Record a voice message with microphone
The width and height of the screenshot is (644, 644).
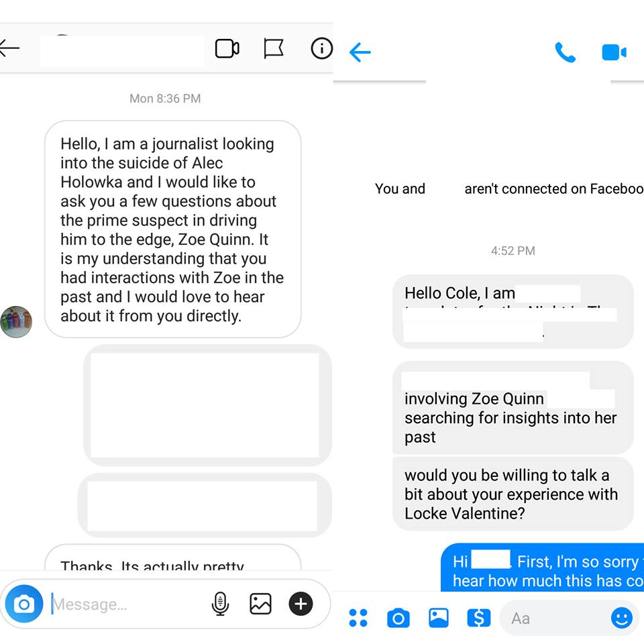pos(220,604)
